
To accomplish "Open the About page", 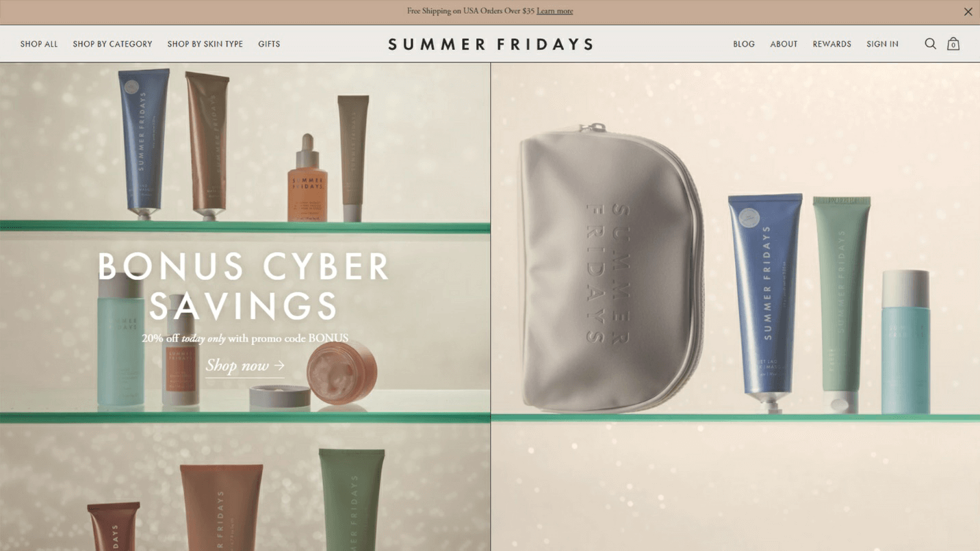I will (784, 44).
